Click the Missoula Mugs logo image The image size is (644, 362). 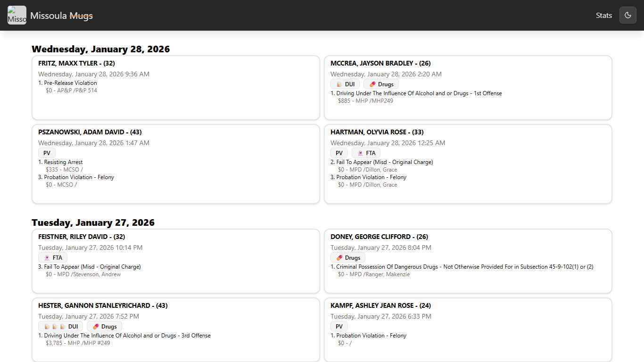coord(17,15)
